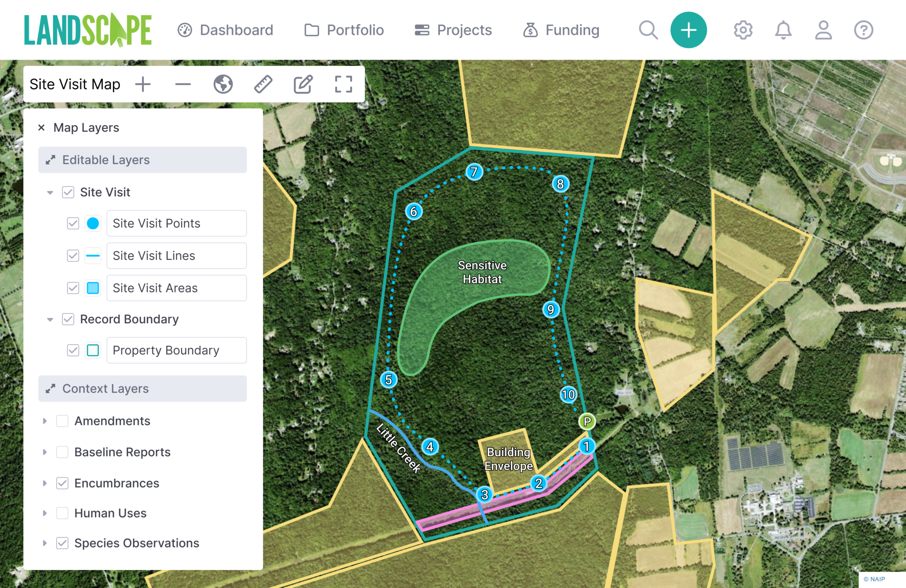Enable the Amendments context layer
This screenshot has height=588, width=906.
(x=62, y=421)
